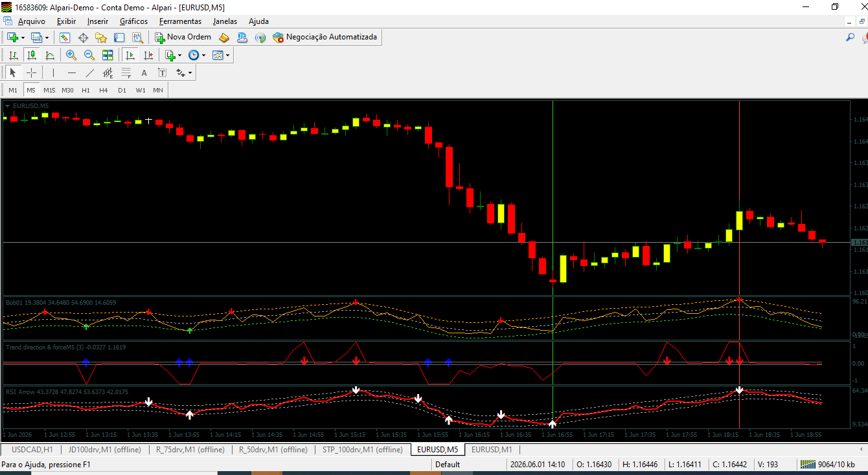Select the cursor arrow tool
Image resolution: width=868 pixels, height=475 pixels.
13,72
